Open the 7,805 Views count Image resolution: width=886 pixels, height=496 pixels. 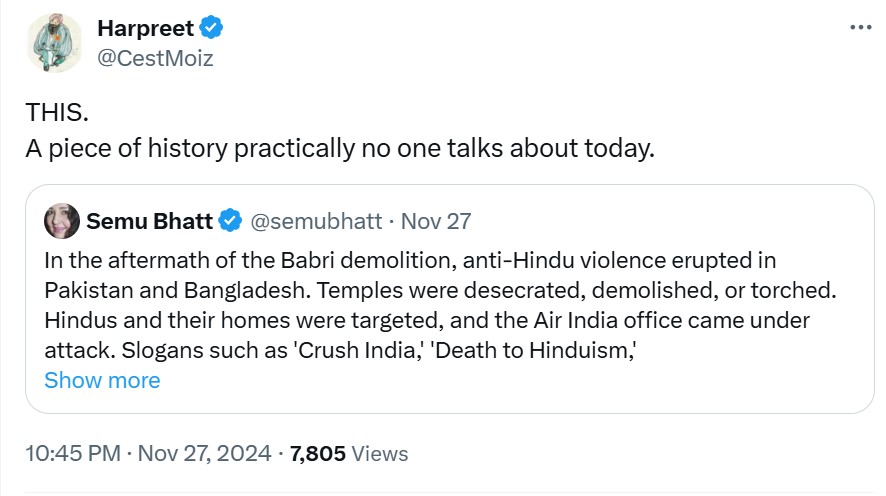pyautogui.click(x=349, y=453)
